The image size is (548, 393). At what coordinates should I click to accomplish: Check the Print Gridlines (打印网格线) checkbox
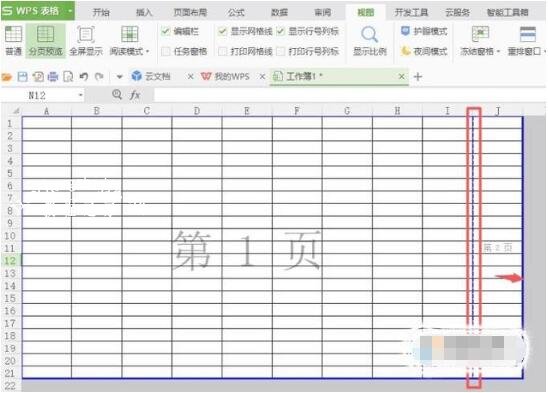[222, 51]
